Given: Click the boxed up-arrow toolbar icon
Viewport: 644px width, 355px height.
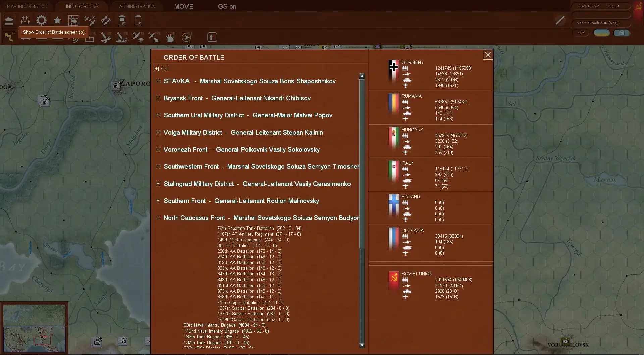Looking at the screenshot, I should [x=212, y=37].
